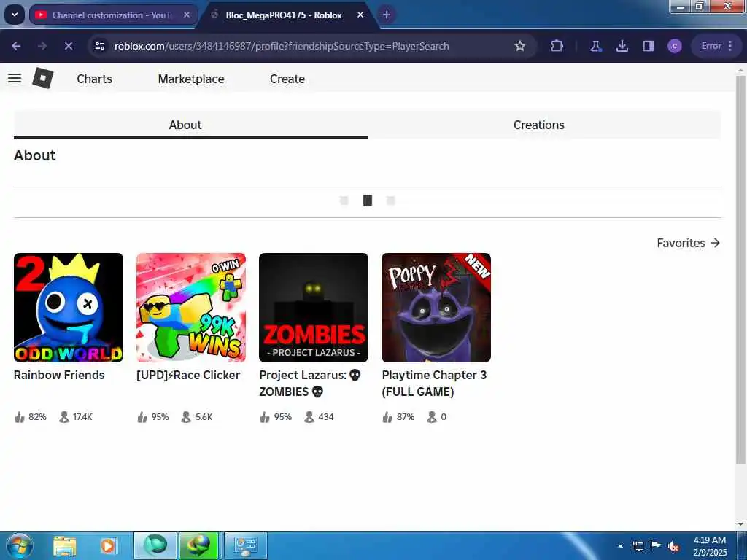Click the browser forward arrow
The height and width of the screenshot is (560, 747).
42,46
